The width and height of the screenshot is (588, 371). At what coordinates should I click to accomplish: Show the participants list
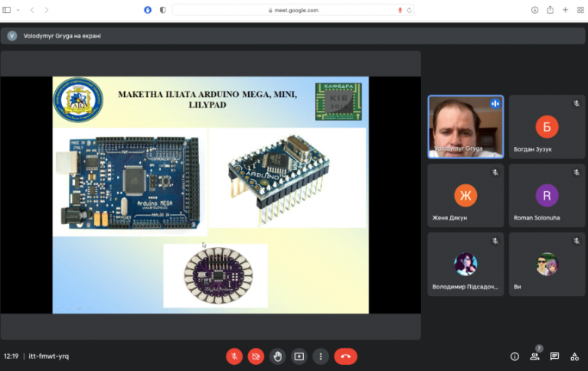pyautogui.click(x=534, y=356)
